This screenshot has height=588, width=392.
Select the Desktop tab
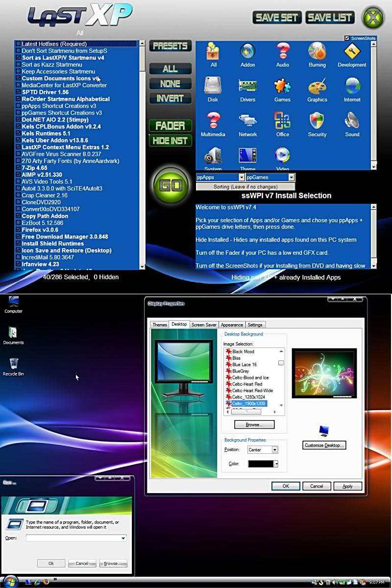[x=179, y=324]
